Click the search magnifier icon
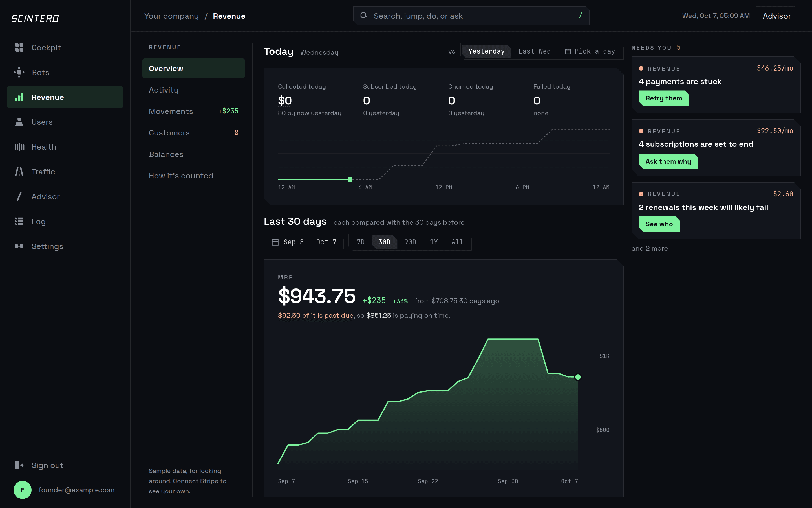Viewport: 812px width, 508px height. (364, 16)
